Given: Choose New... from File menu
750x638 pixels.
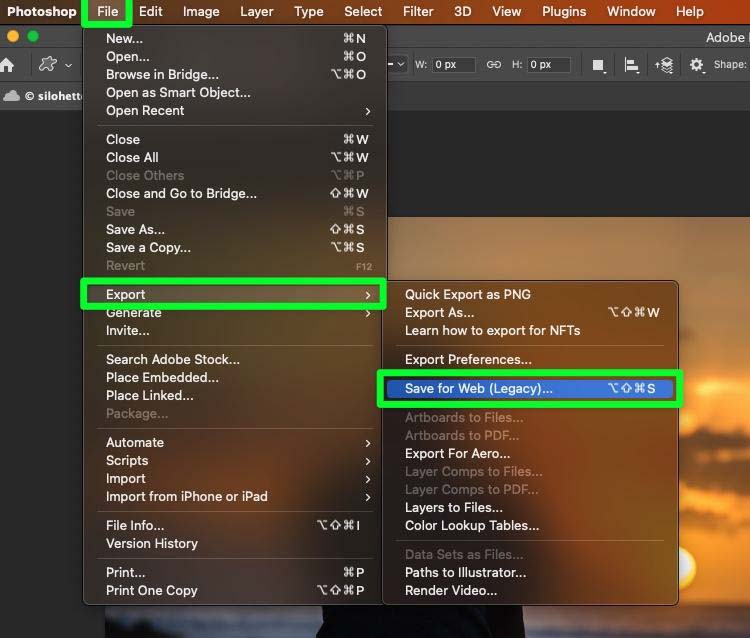Looking at the screenshot, I should point(234,38).
